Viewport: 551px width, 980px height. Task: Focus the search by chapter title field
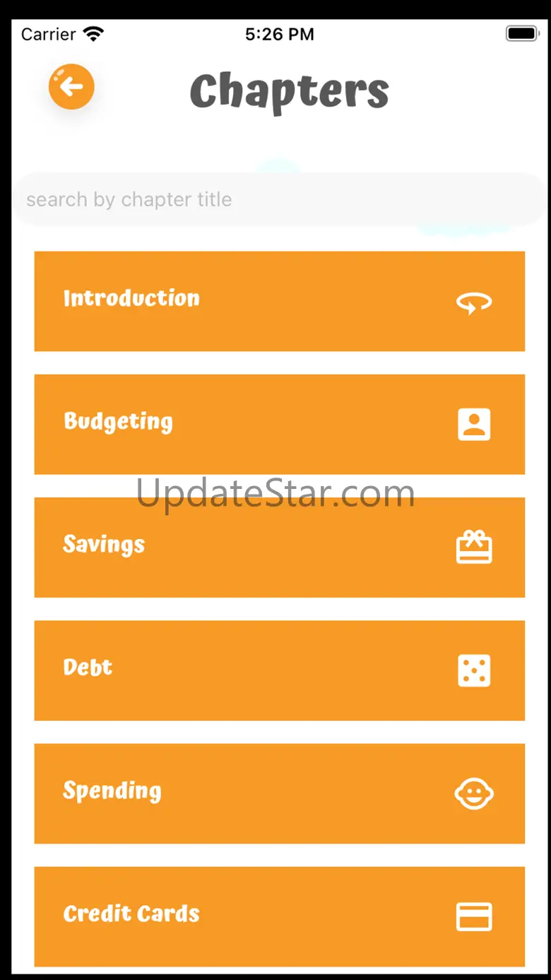point(280,199)
